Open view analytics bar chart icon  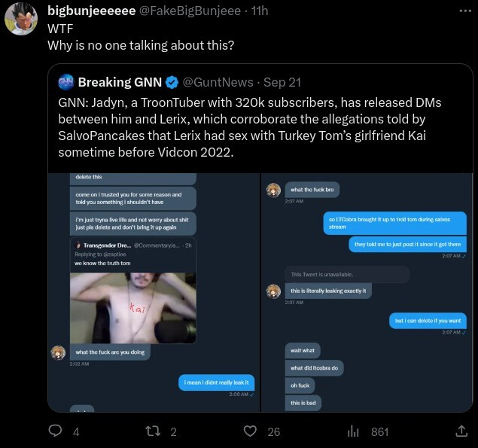[353, 431]
